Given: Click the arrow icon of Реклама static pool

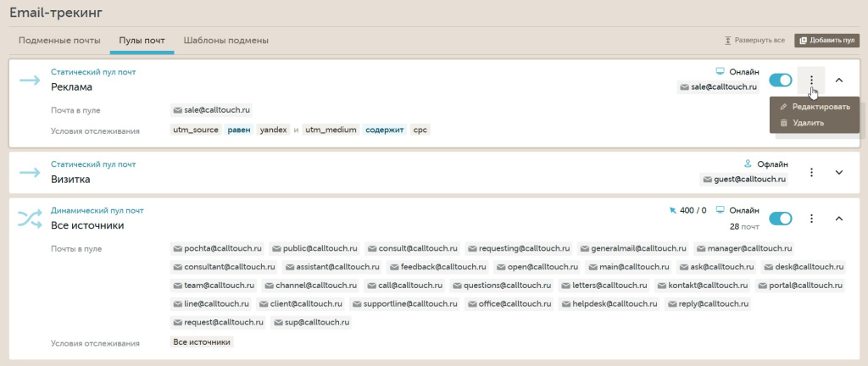Looking at the screenshot, I should (30, 80).
